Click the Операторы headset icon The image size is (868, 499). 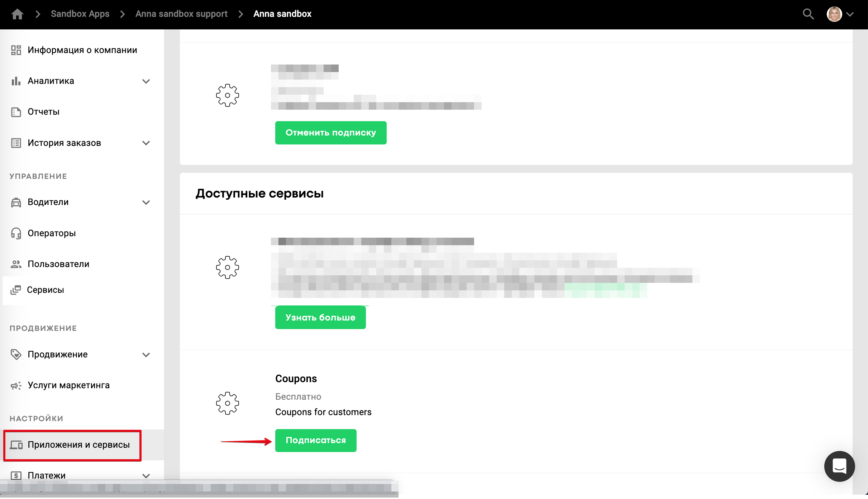pyautogui.click(x=16, y=233)
